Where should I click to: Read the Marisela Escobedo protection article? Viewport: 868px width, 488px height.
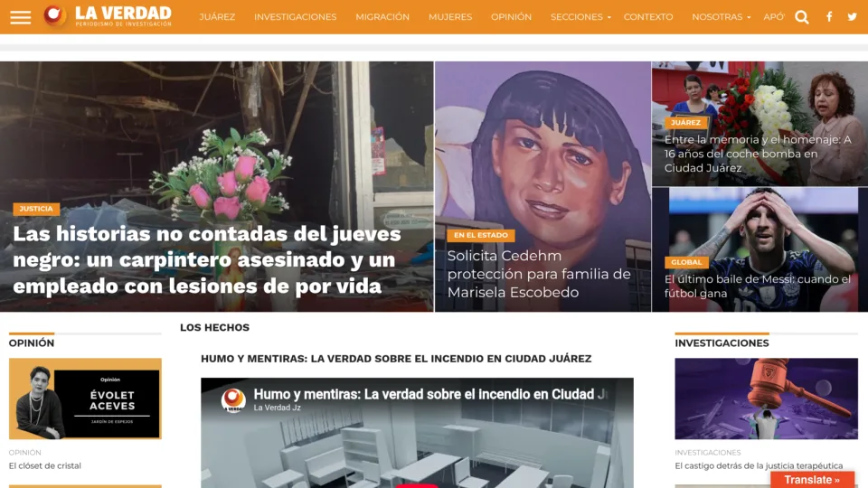pos(539,274)
